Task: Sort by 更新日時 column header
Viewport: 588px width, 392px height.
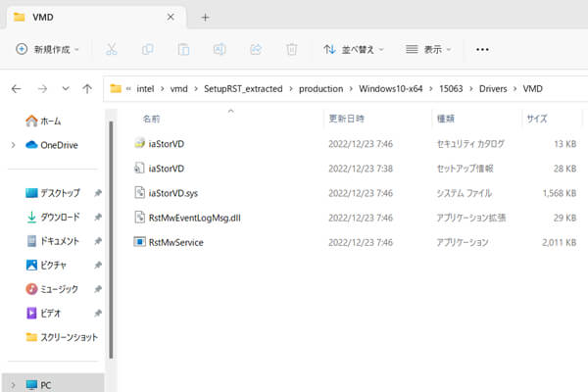Action: click(347, 119)
